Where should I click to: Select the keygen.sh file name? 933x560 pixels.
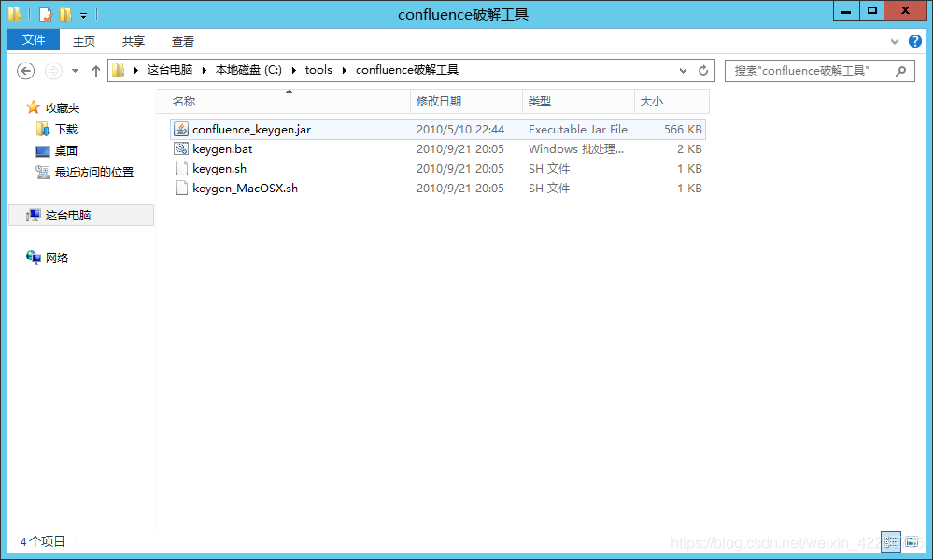[219, 168]
